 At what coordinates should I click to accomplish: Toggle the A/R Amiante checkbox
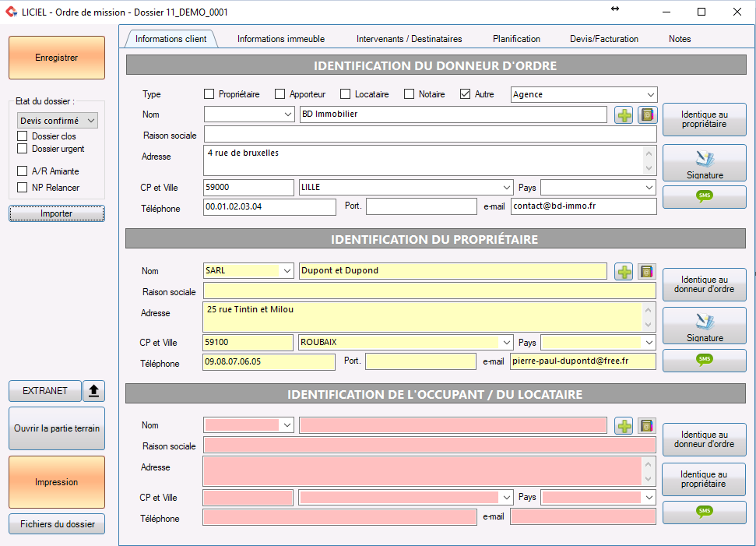[x=22, y=171]
